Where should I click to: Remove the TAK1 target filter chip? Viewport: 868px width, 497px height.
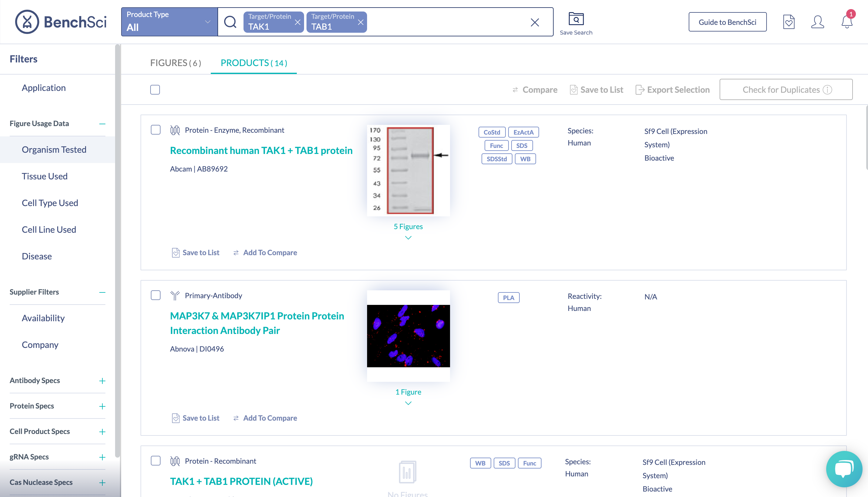click(x=297, y=22)
